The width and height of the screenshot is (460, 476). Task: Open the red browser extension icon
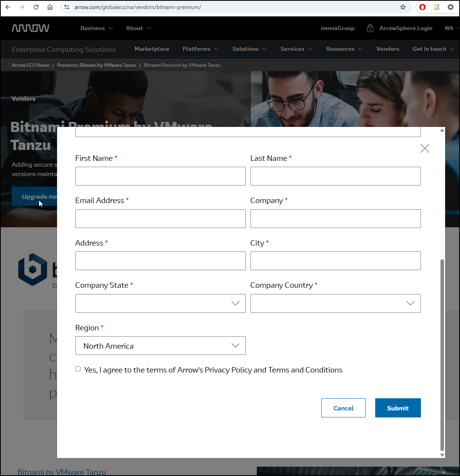(422, 7)
